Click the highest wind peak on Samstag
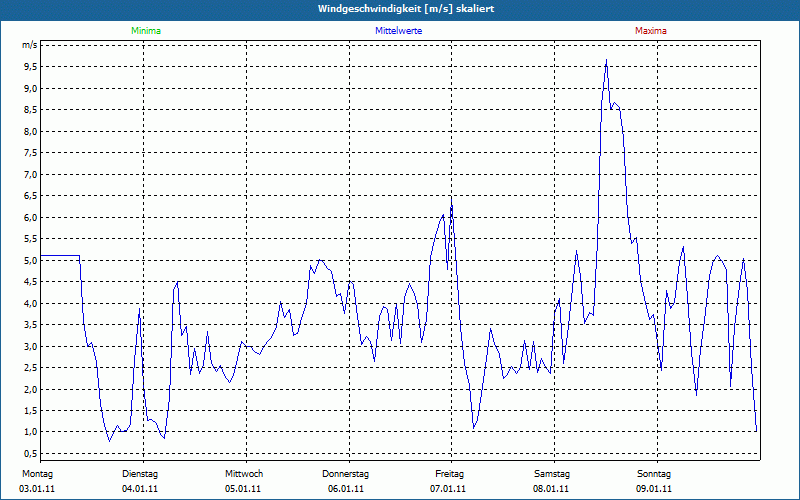Viewport: 800px width, 500px height. coord(606,60)
